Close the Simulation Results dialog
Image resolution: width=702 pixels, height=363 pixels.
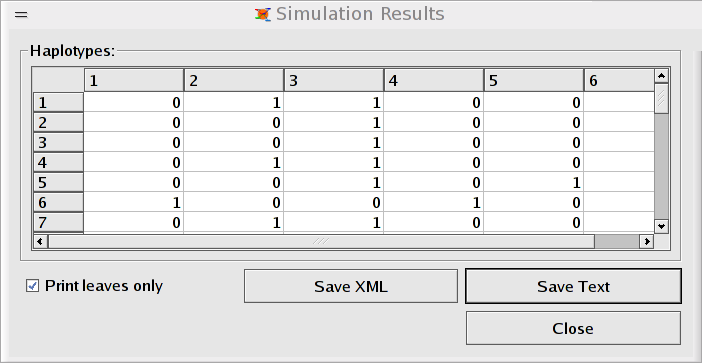(573, 328)
